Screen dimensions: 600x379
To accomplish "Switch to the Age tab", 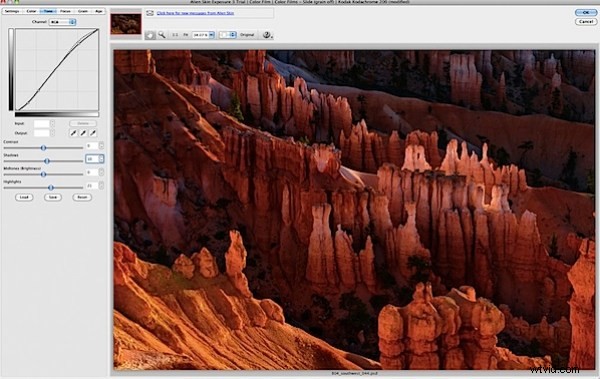I will coord(98,11).
